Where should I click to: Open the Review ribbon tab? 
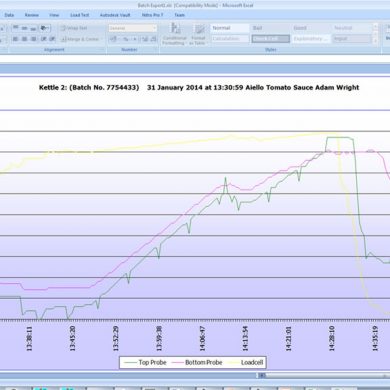pyautogui.click(x=32, y=15)
